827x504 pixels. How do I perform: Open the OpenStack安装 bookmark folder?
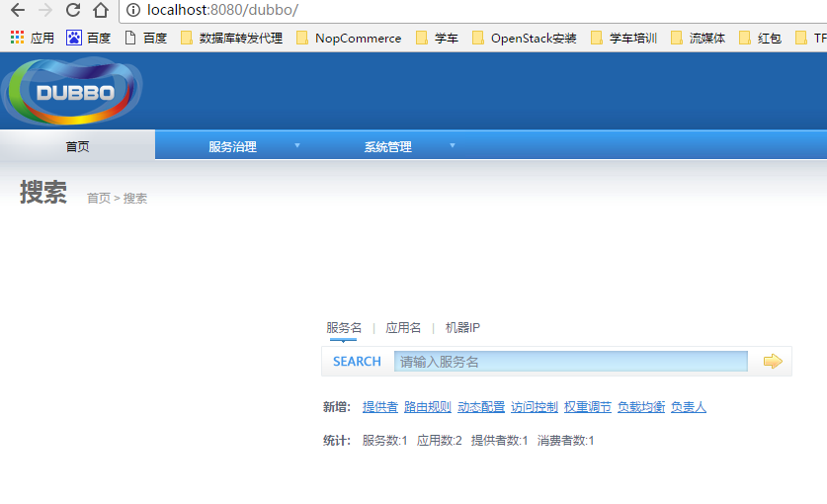click(525, 38)
